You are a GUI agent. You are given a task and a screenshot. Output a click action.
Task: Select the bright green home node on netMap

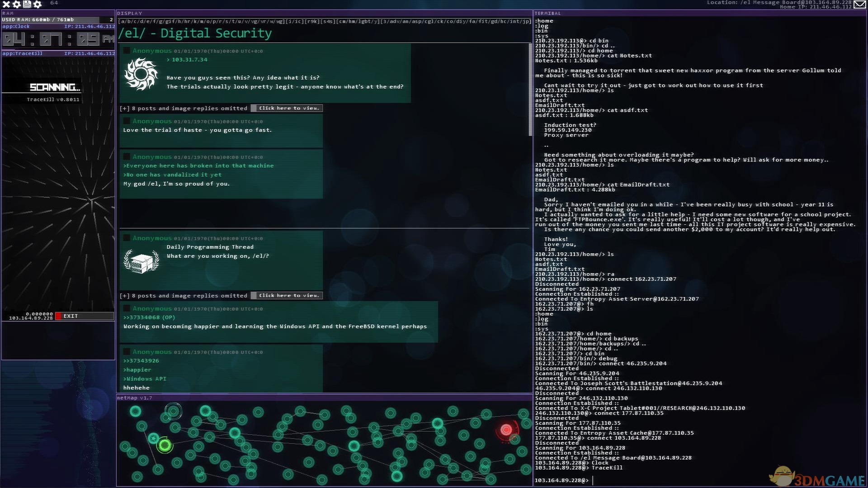click(165, 446)
